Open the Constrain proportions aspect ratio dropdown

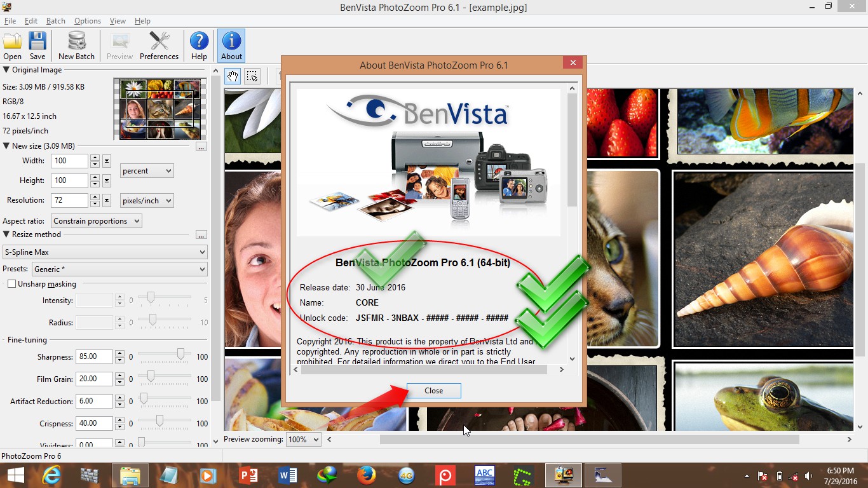coord(96,221)
